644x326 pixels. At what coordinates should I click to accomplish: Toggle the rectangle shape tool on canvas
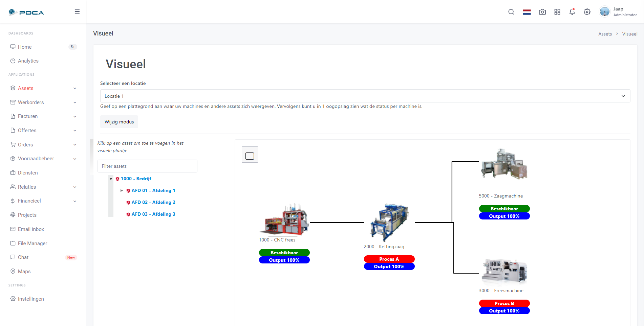pyautogui.click(x=250, y=155)
